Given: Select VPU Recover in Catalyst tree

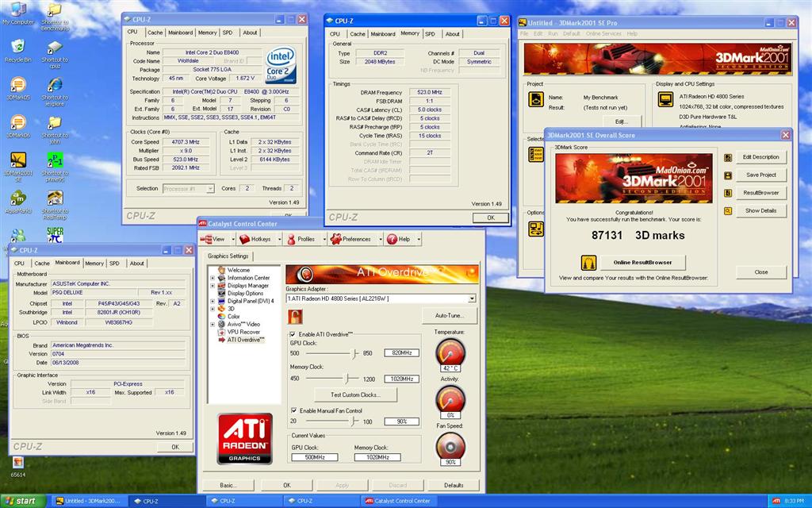Looking at the screenshot, I should [243, 332].
